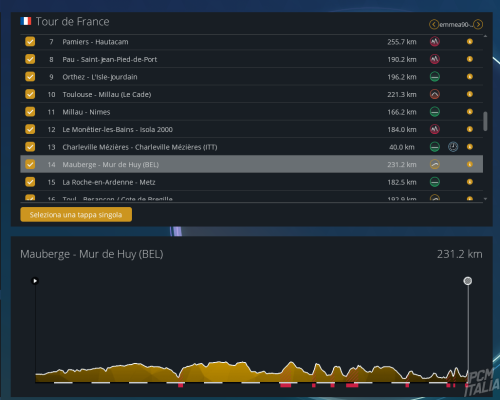Click the '166.2 km' distance value
Image resolution: width=500 pixels, height=400 pixels.
pos(402,112)
